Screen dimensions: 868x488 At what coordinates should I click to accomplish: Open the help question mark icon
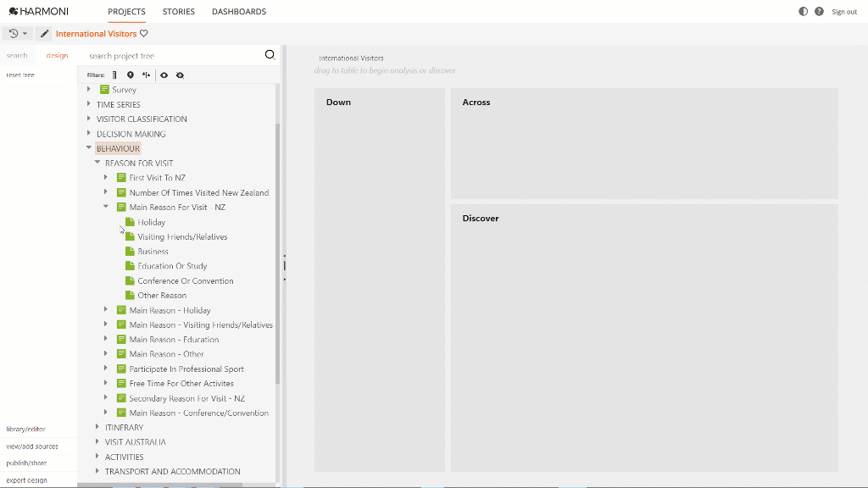pos(820,12)
